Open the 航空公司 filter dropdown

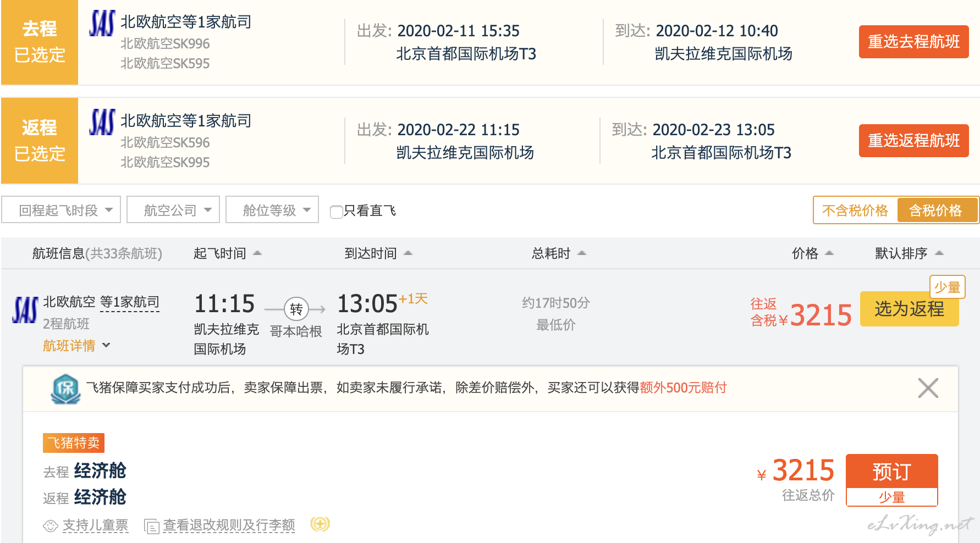[x=173, y=210]
